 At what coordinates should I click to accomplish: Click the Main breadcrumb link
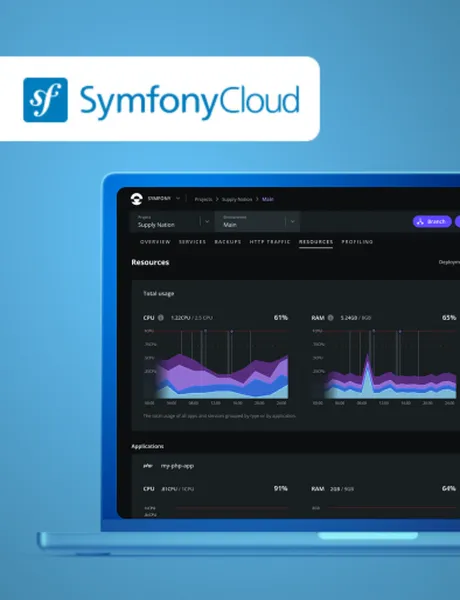tap(268, 199)
